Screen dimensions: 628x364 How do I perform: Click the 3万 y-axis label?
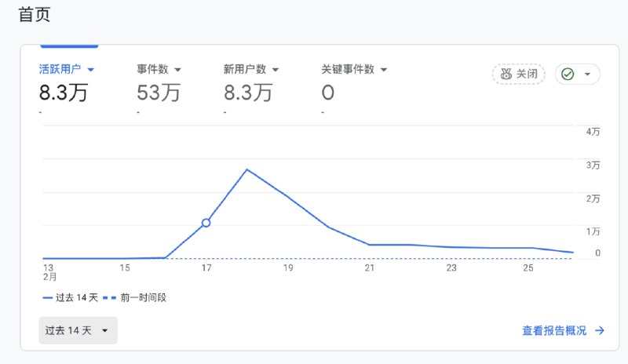tap(593, 165)
